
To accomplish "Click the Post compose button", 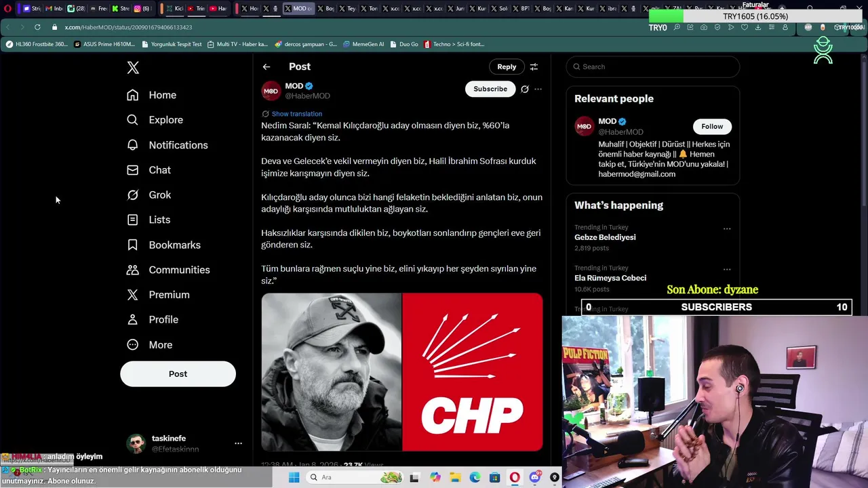I will [178, 373].
